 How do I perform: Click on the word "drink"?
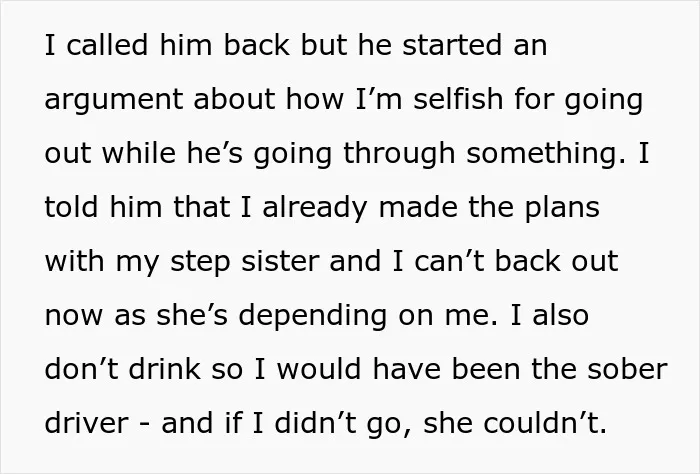click(x=165, y=369)
